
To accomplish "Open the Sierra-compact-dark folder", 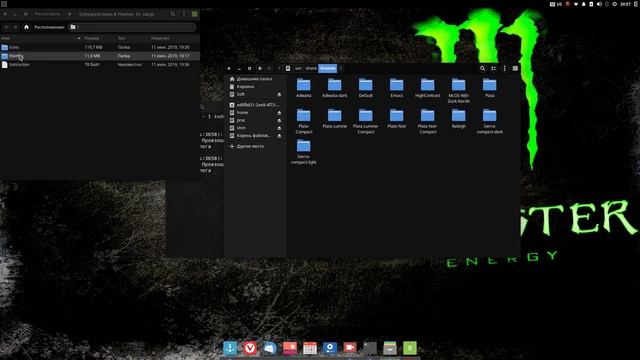I will 489,121.
